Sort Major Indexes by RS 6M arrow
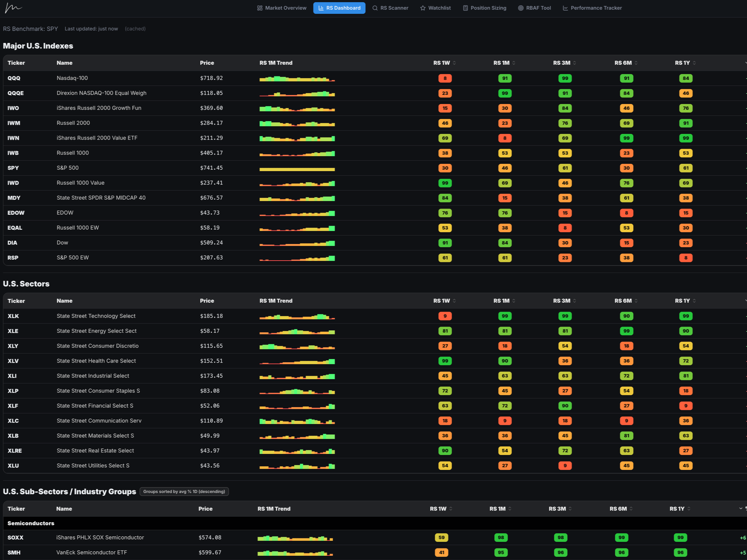Image resolution: width=747 pixels, height=560 pixels. 636,63
